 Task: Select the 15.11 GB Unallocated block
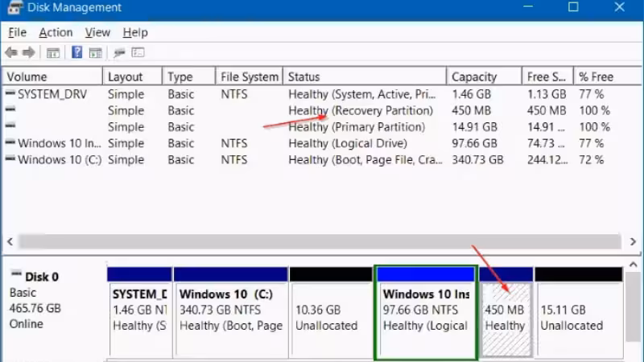tap(579, 312)
